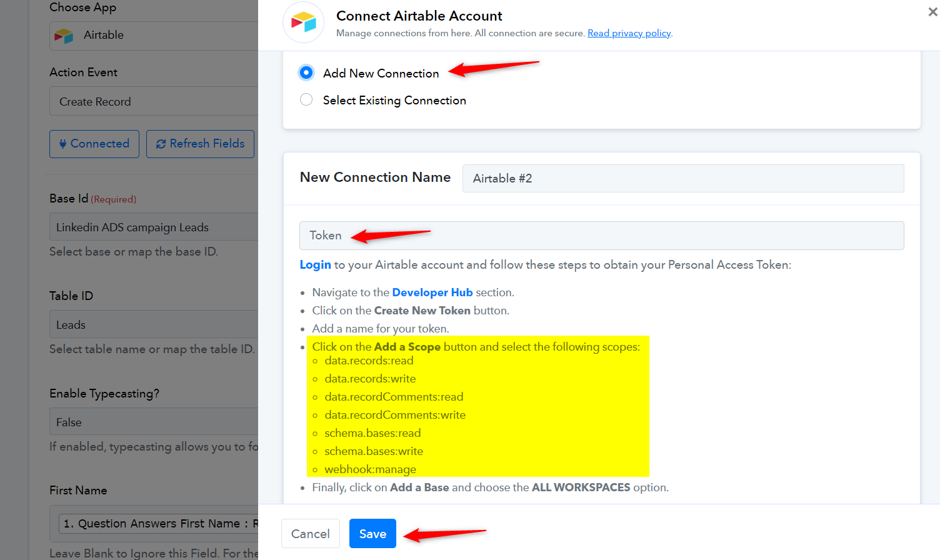Open Enable Typecasting False dropdown

(154, 422)
